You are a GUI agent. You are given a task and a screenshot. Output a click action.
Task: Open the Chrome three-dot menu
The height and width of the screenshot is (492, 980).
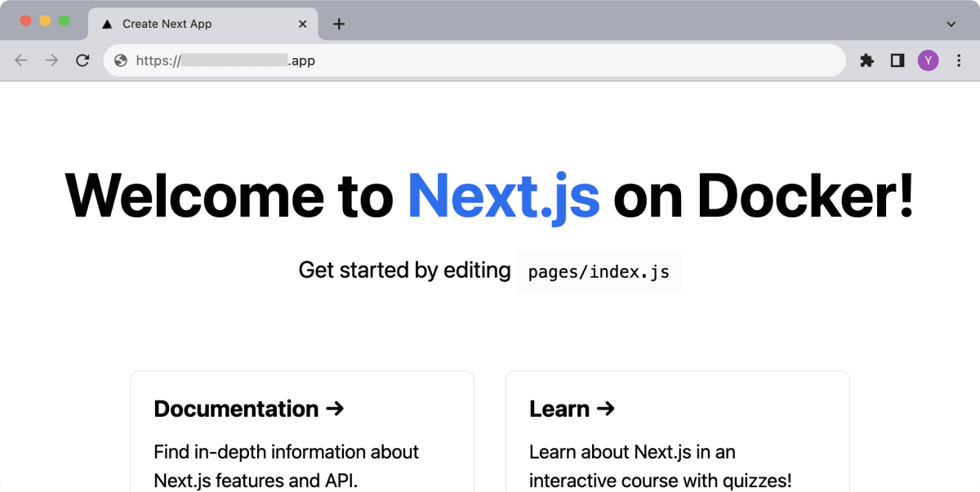(x=959, y=60)
